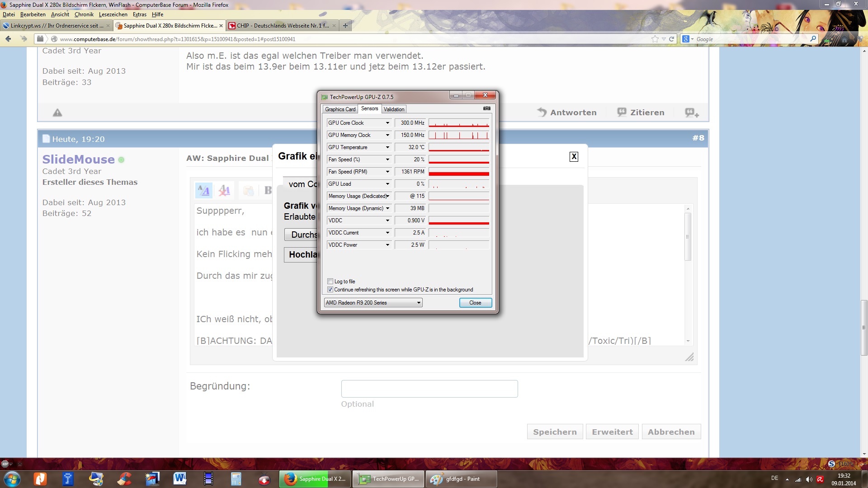Image resolution: width=868 pixels, height=488 pixels.
Task: Open the Lesezeichen menu
Action: [113, 14]
